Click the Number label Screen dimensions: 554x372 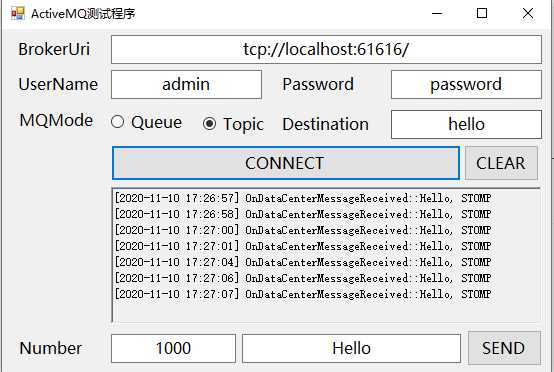(x=51, y=348)
